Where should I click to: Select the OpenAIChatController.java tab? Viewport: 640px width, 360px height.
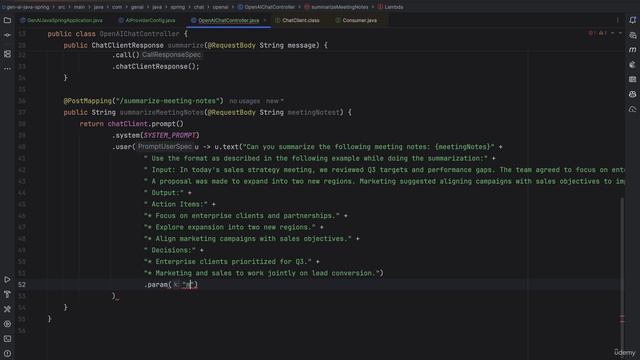click(225, 20)
